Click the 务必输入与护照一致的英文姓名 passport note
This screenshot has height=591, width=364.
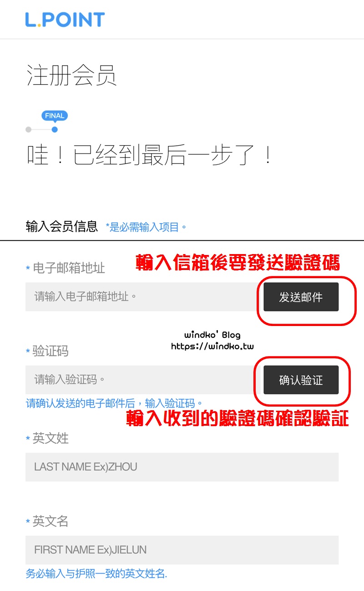[x=96, y=573]
